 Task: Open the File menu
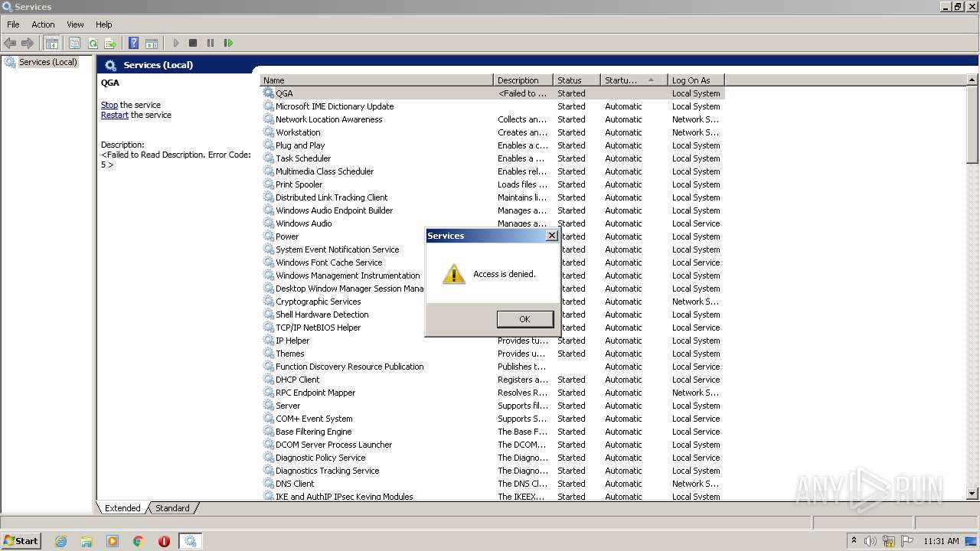(13, 24)
